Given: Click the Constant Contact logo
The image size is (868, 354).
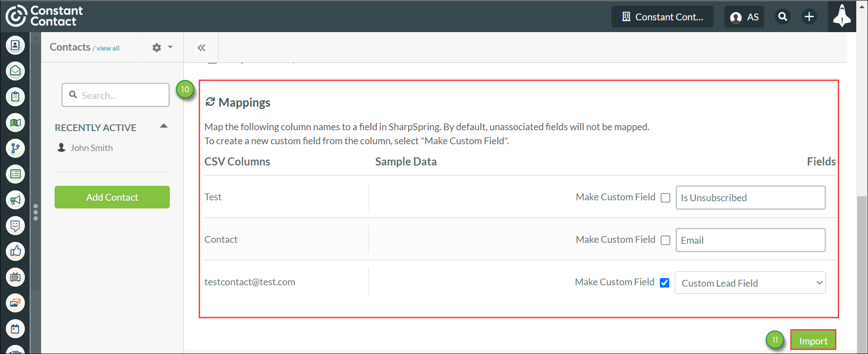Looking at the screenshot, I should coord(44,16).
